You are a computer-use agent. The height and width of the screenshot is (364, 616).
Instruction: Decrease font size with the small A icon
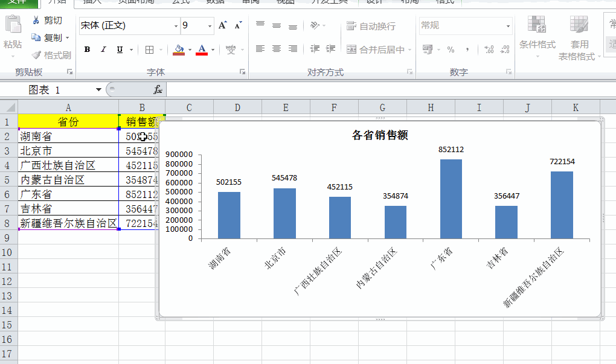tap(238, 25)
